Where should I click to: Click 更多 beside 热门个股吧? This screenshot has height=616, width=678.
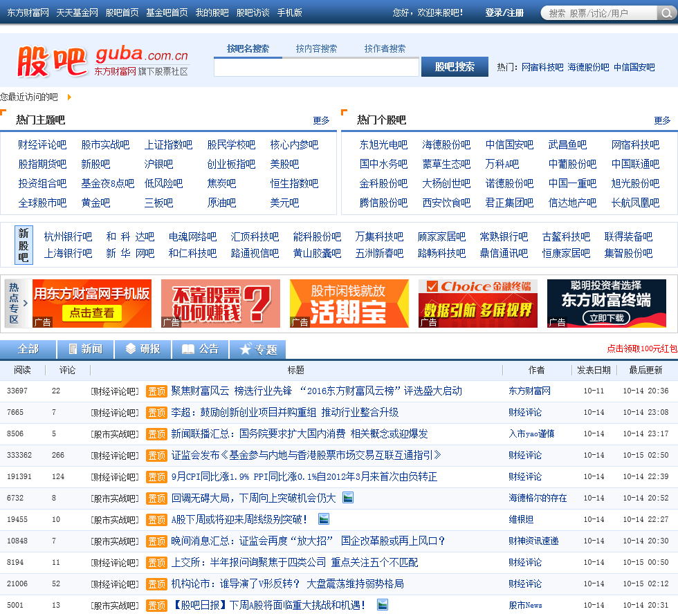pos(662,120)
